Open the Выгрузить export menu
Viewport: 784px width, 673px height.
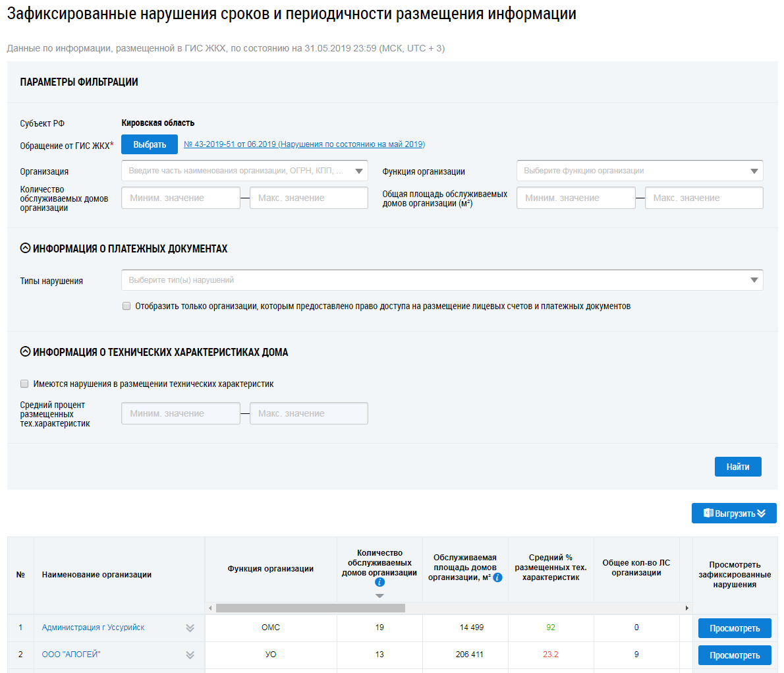734,513
